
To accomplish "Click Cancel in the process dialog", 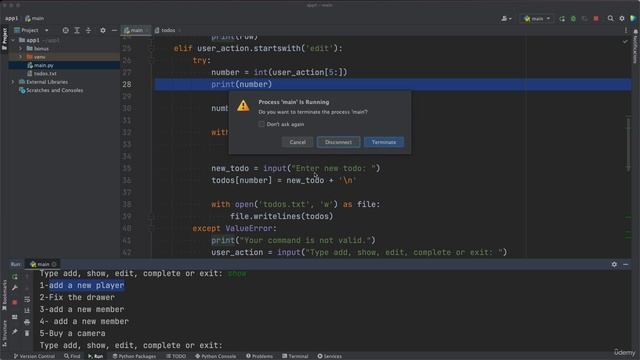I will point(298,142).
